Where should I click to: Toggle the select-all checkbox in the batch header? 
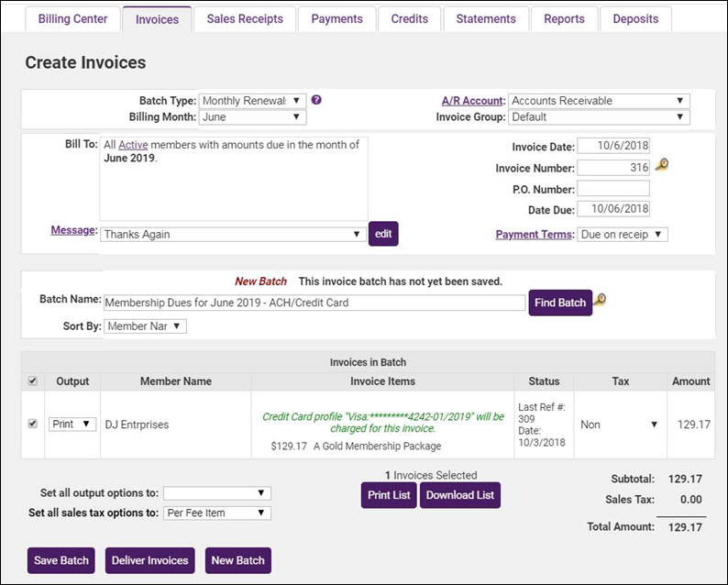[x=33, y=381]
